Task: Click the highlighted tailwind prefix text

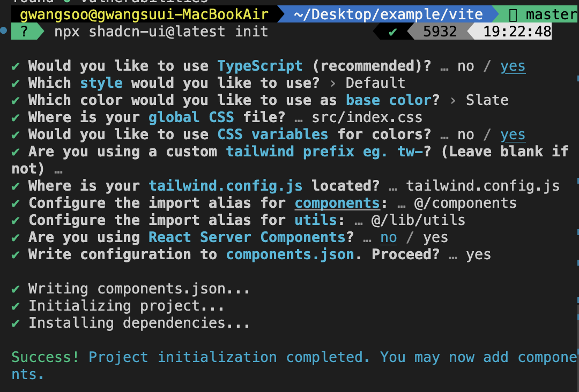Action: point(290,152)
